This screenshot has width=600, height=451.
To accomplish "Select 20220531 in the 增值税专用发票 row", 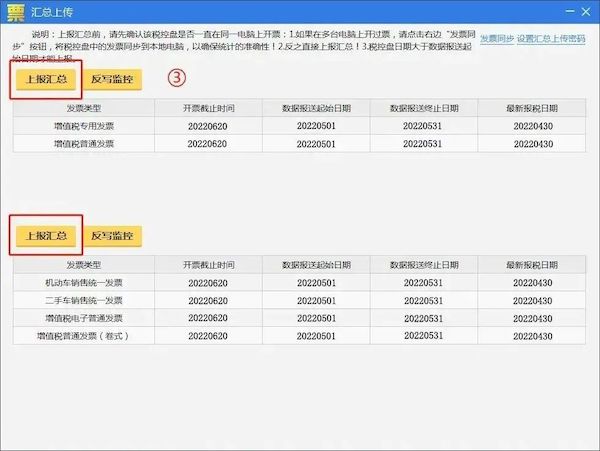I will click(422, 126).
